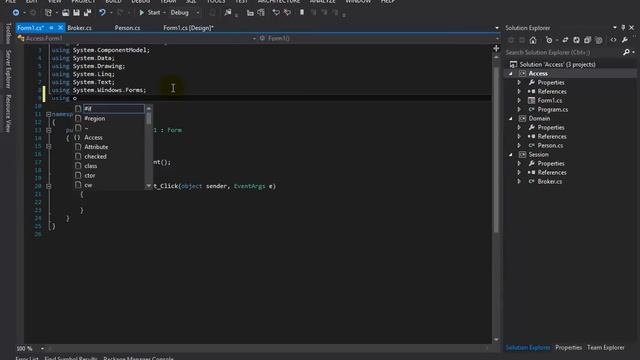Click the Search Solution Explorer field
640x360 pixels.
[562, 52]
